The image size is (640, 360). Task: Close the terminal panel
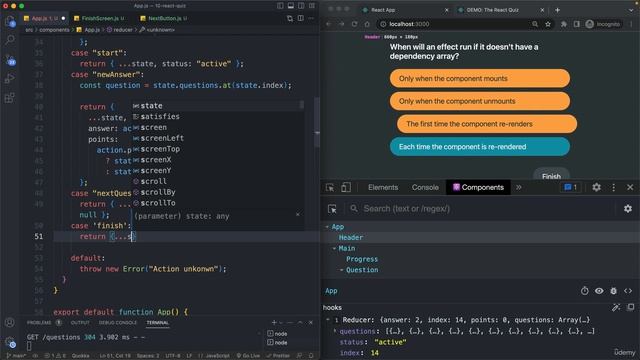point(311,322)
